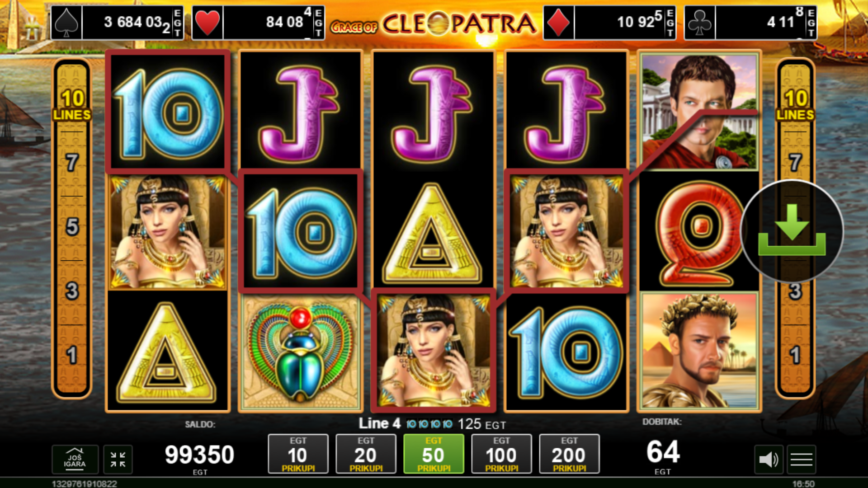Select the 20 EGT bet button
868x488 pixels.
click(366, 454)
